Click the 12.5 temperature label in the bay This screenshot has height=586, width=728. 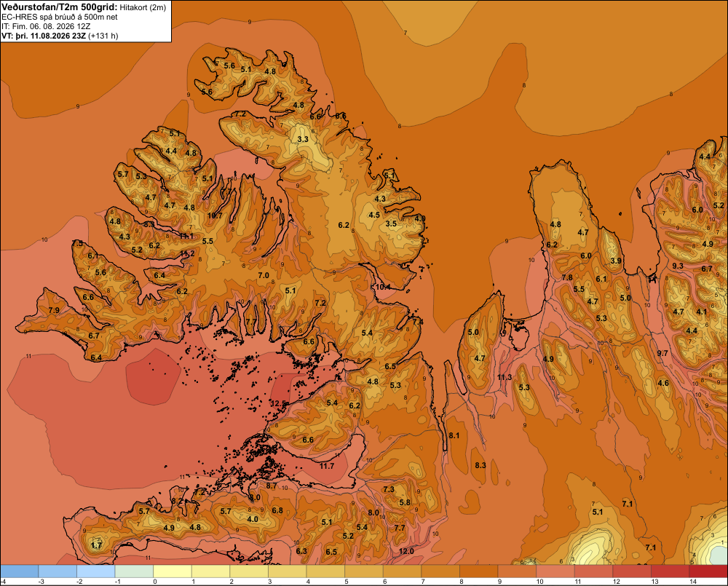[279, 403]
